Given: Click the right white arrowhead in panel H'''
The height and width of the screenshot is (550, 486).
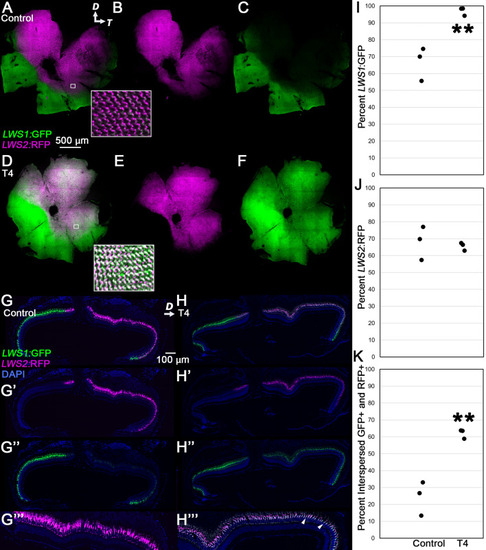Looking at the screenshot, I should (x=320, y=527).
